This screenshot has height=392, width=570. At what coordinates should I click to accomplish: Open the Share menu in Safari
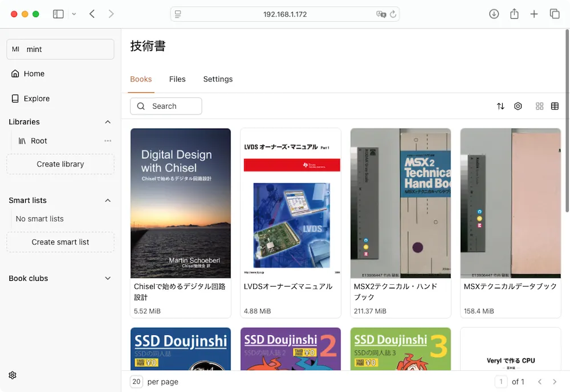coord(514,14)
